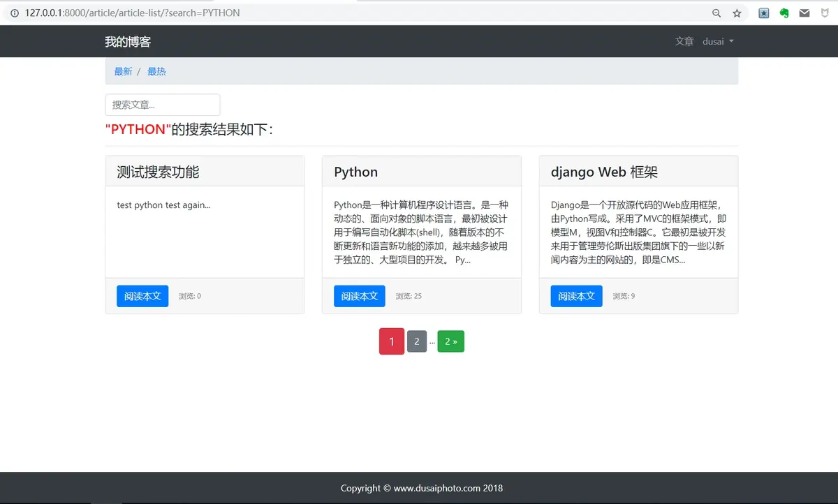Open the blue star extension icon
The width and height of the screenshot is (838, 504).
(x=764, y=13)
